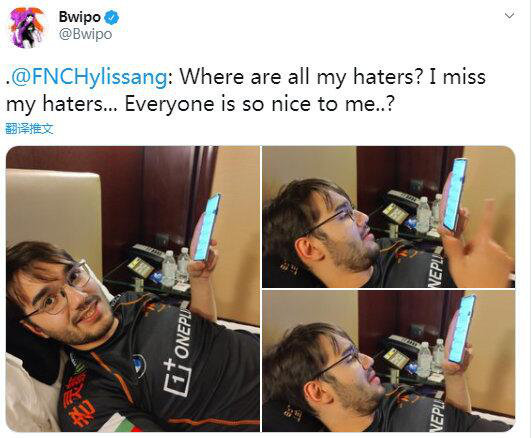The height and width of the screenshot is (438, 532).
Task: Open the @FNCHylissang mention link
Action: click(89, 77)
